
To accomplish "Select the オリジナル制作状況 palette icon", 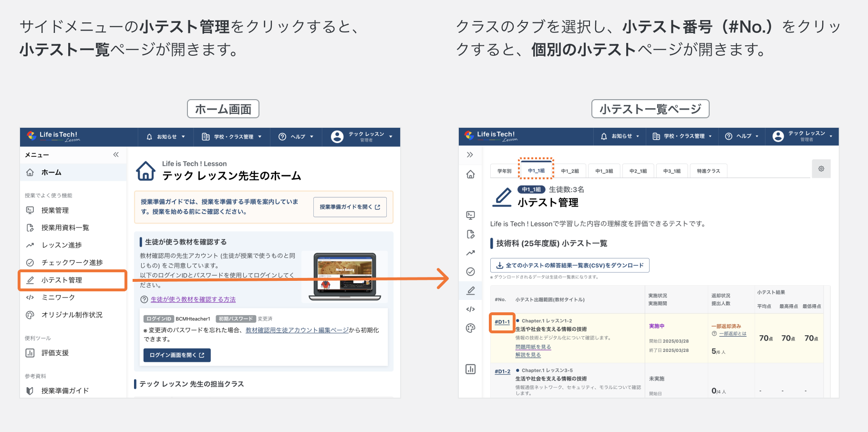I will pyautogui.click(x=30, y=314).
